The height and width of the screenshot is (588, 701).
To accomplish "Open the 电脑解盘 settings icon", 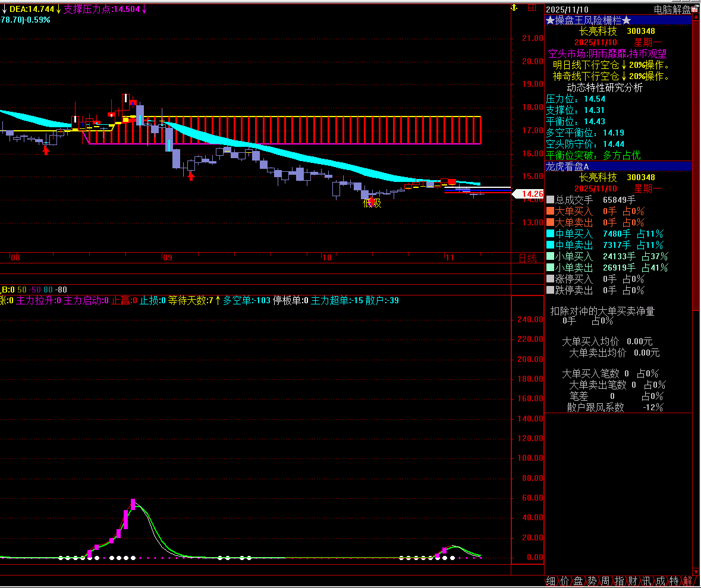I will pyautogui.click(x=696, y=10).
